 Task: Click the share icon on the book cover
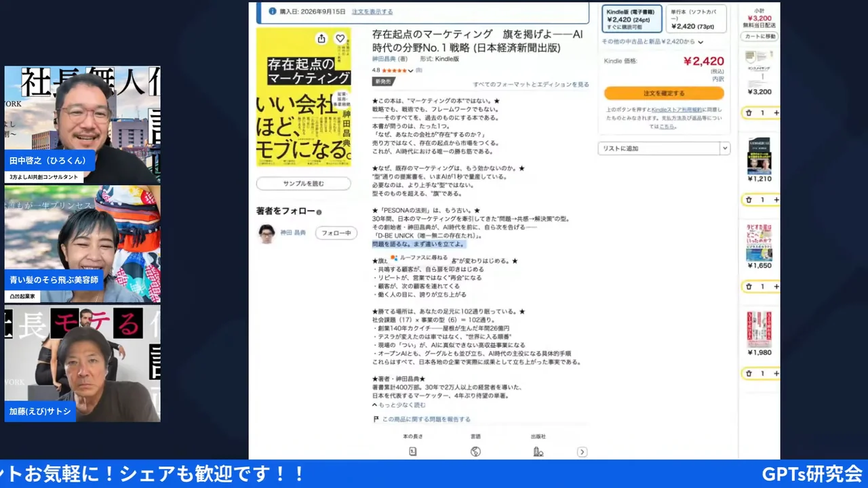[x=321, y=39]
